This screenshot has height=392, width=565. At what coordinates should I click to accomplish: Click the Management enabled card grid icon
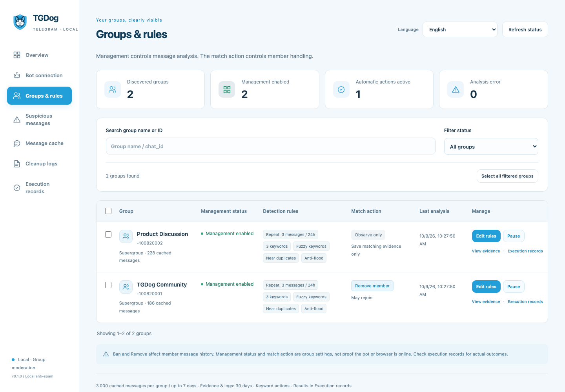click(x=227, y=89)
